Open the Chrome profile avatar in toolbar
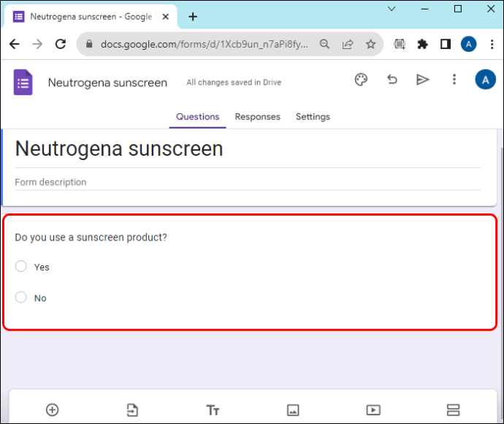The width and height of the screenshot is (504, 424). [x=469, y=44]
